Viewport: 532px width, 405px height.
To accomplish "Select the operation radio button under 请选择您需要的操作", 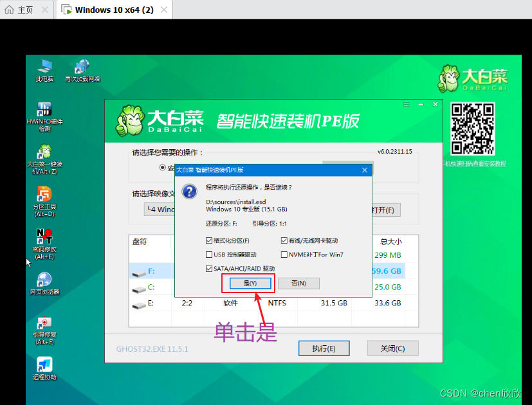I will tap(163, 168).
